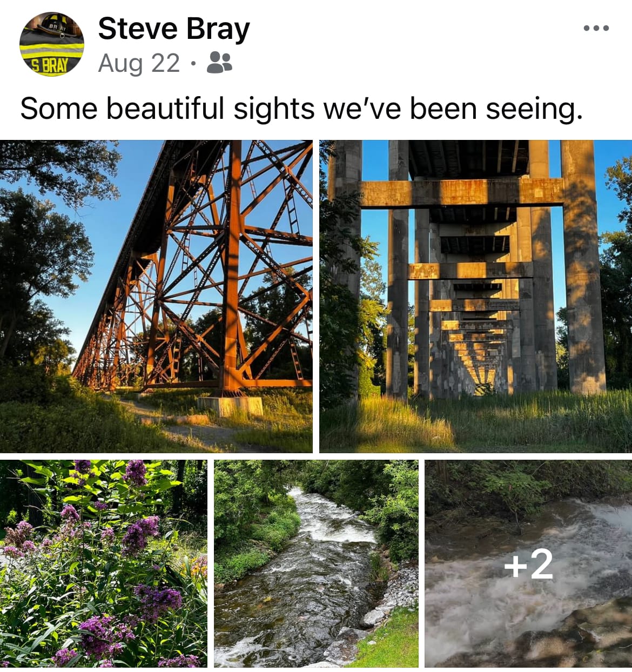View the flowing creek photo

point(316,563)
